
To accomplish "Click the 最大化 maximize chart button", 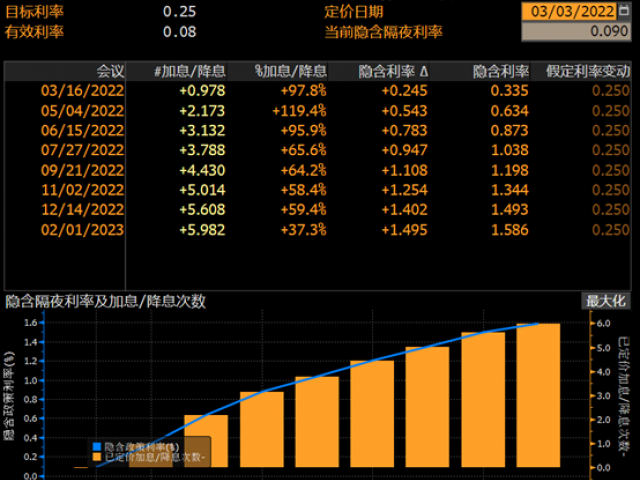I will click(x=606, y=301).
